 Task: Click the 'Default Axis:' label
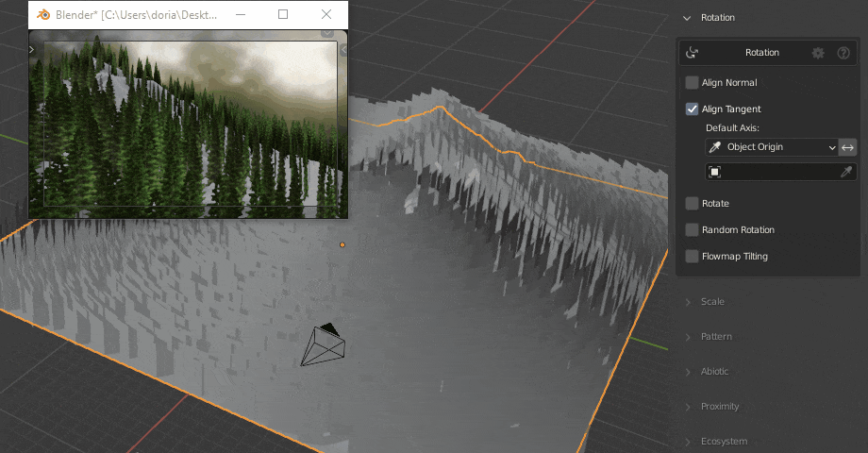(732, 128)
